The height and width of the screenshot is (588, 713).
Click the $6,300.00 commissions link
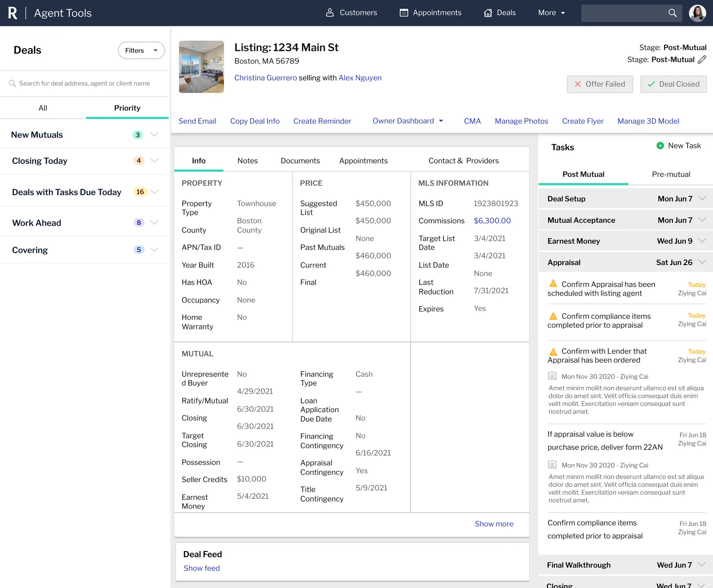coord(492,220)
